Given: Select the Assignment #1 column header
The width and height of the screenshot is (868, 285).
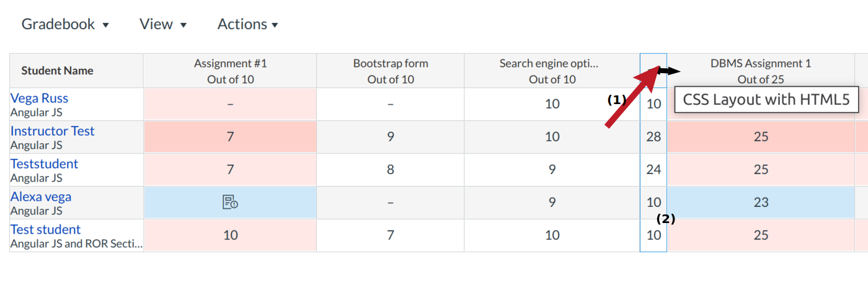Looking at the screenshot, I should pos(230,71).
